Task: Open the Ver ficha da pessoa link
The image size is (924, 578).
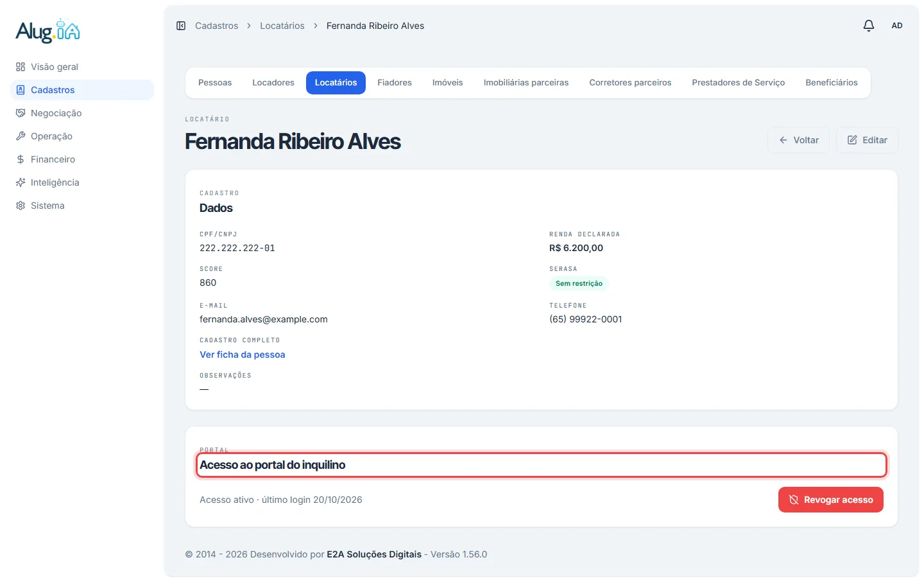Action: [243, 355]
